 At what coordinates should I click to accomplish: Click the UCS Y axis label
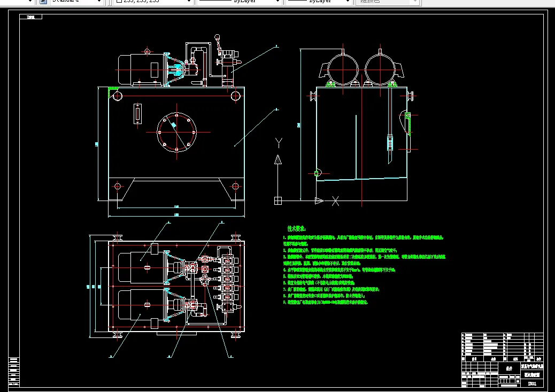click(x=279, y=143)
